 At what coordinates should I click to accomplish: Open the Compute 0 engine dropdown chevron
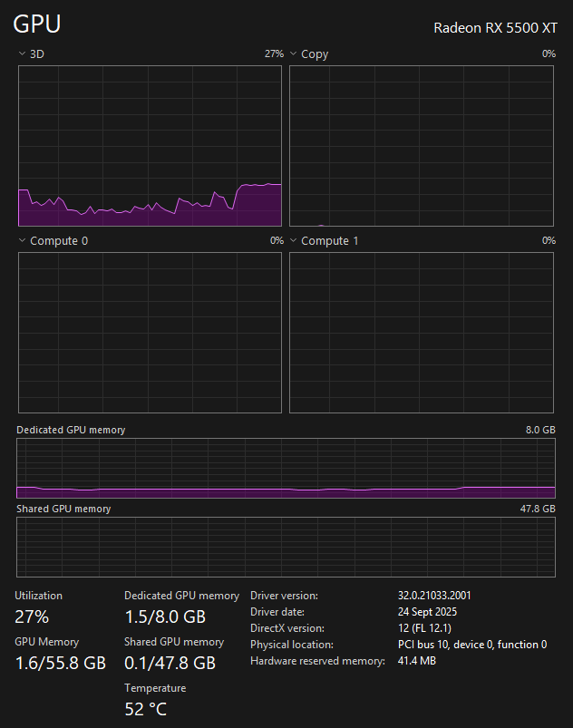pos(22,240)
